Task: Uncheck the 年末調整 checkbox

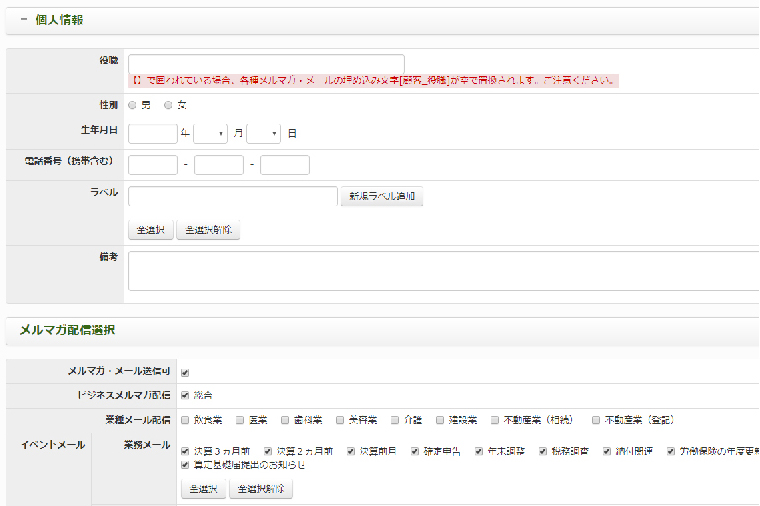Action: coord(479,451)
